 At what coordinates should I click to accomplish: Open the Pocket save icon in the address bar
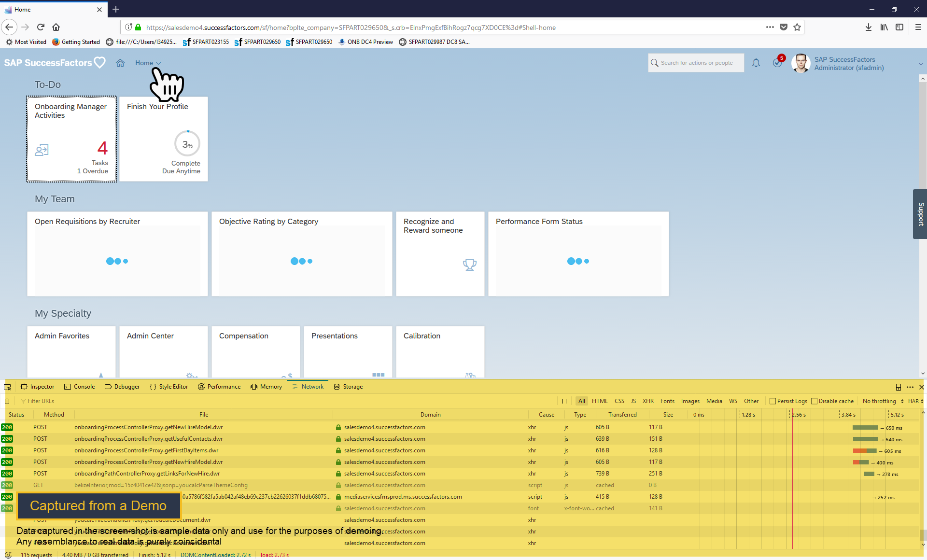(x=784, y=27)
